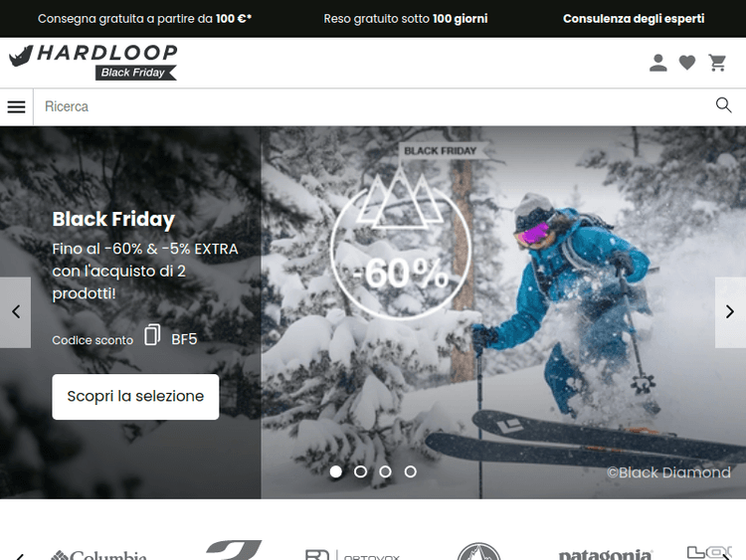Viewport: 746px width, 560px height.
Task: Click the Patagonia brand logo
Action: coord(605,555)
